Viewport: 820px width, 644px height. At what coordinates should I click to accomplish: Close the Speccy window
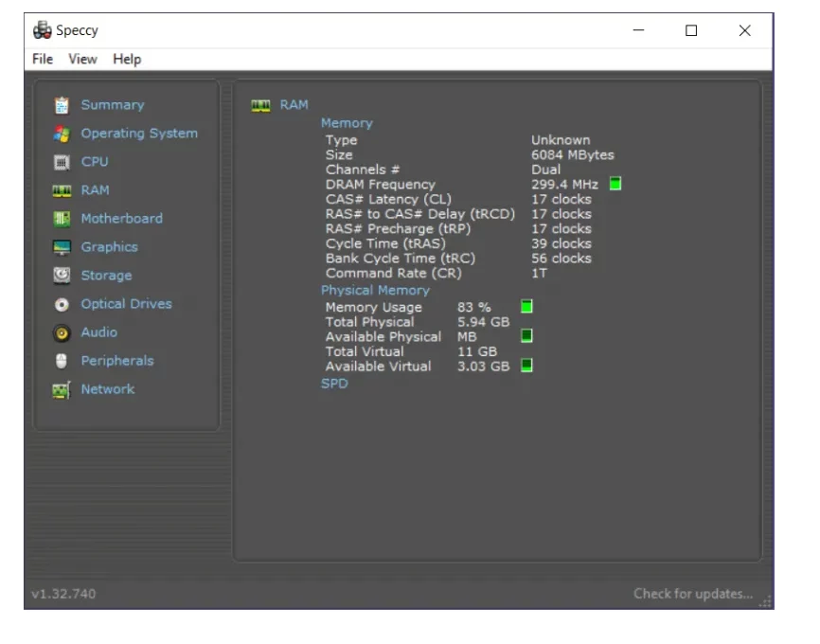[x=744, y=30]
